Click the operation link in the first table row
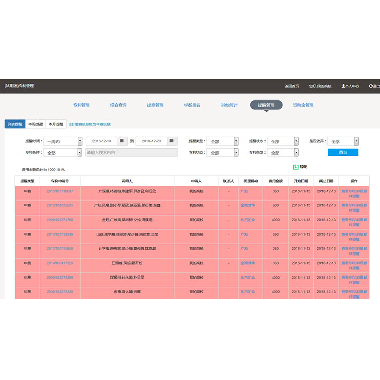 coord(354,194)
